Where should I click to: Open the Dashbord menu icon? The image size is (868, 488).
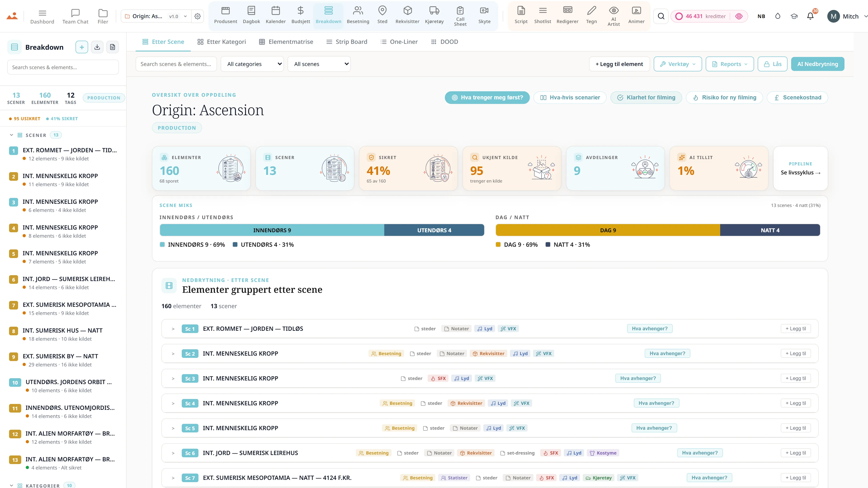coord(42,16)
